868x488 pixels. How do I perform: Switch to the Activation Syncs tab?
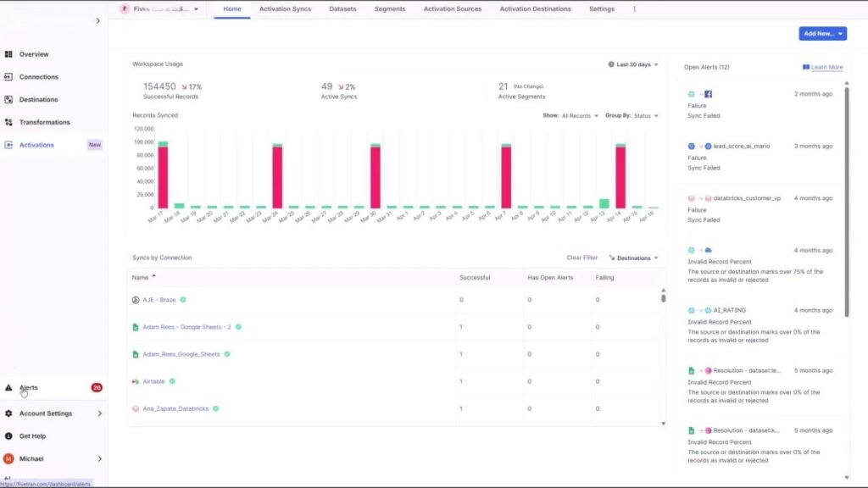(x=285, y=8)
